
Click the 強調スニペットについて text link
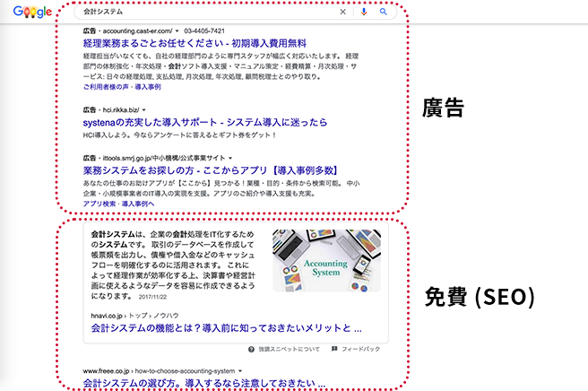(289, 350)
